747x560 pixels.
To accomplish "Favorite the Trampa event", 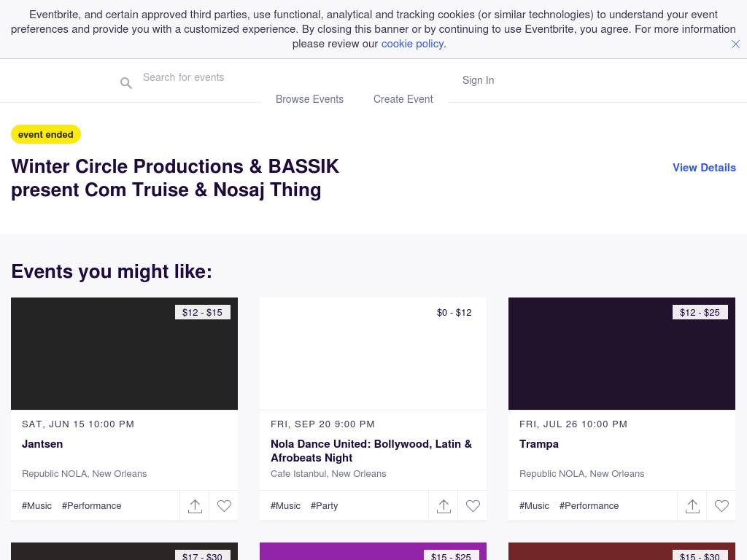I will pyautogui.click(x=721, y=506).
